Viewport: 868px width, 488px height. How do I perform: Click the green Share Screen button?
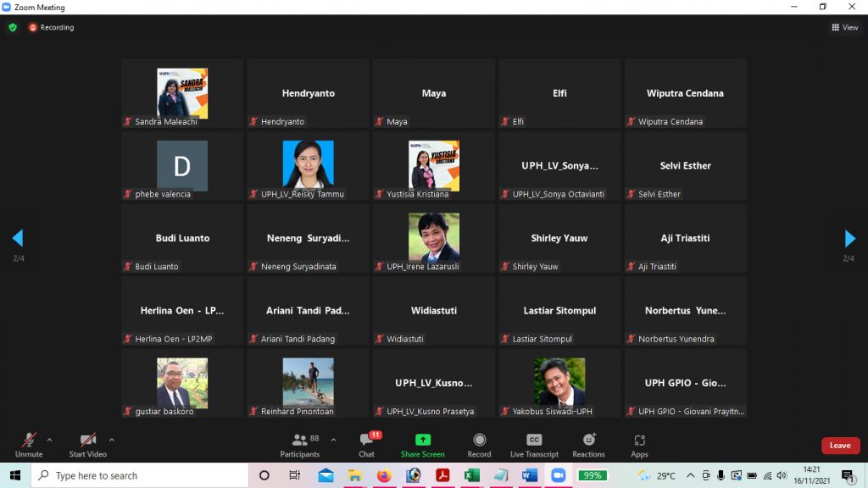422,444
